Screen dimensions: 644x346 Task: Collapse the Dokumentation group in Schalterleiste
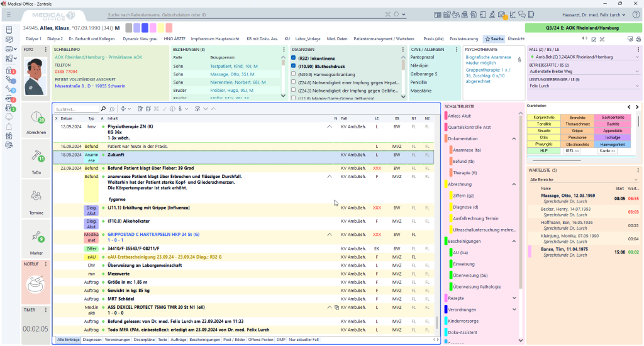click(x=513, y=138)
